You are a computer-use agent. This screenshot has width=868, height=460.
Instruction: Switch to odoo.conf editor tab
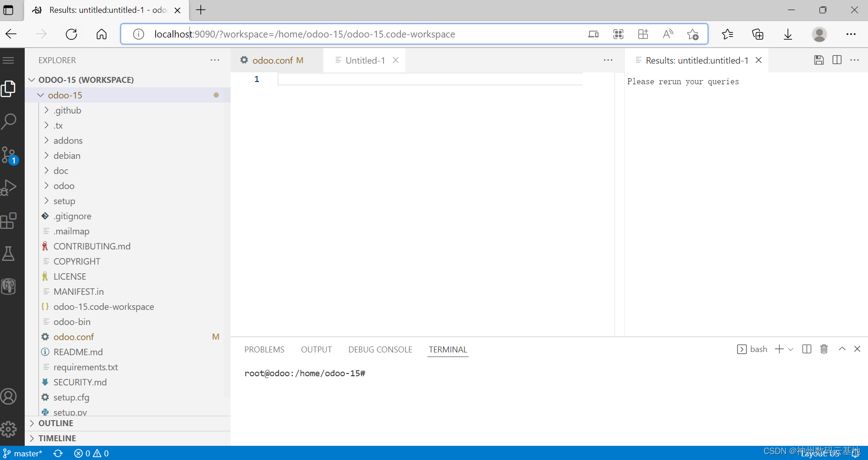(277, 60)
